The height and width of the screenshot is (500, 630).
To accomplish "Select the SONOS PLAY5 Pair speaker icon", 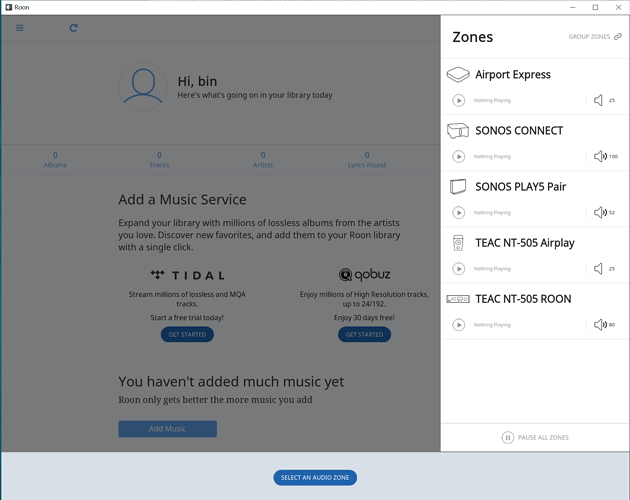I will pos(458,187).
